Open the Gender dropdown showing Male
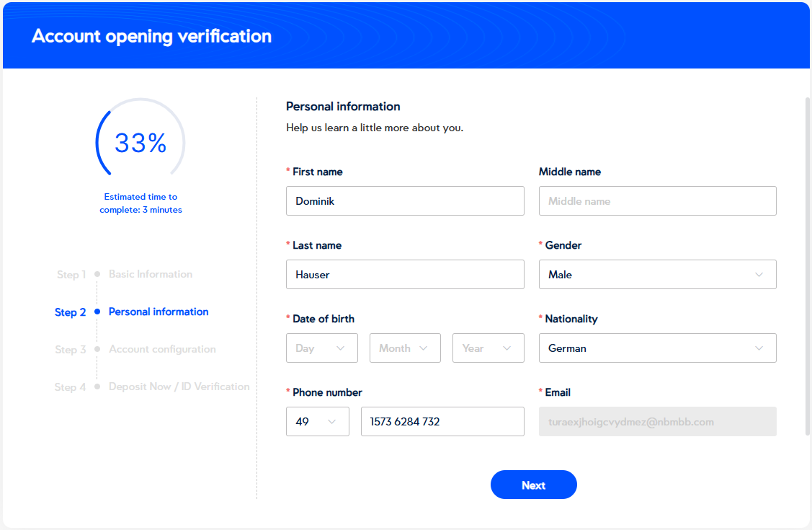The image size is (812, 530). click(657, 275)
